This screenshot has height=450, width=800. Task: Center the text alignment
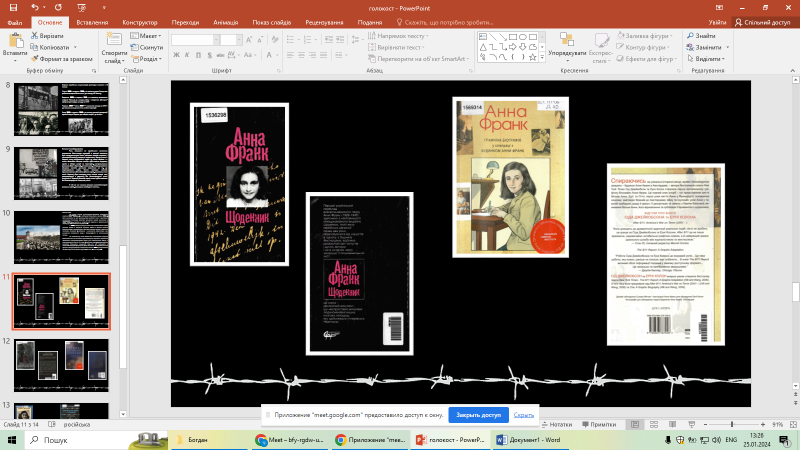click(302, 55)
